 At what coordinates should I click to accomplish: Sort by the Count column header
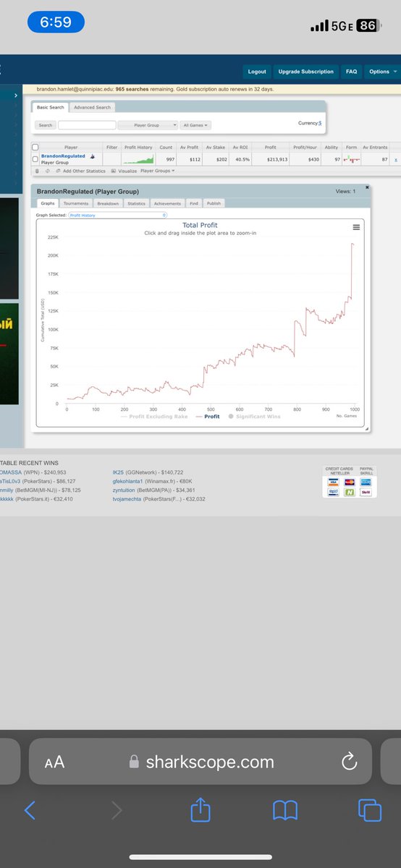(166, 147)
